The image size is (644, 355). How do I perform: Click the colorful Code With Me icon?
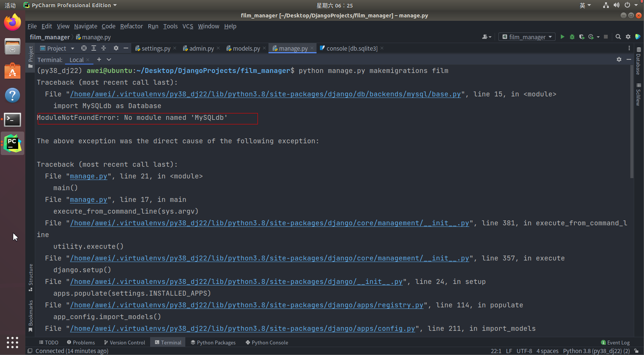point(638,37)
